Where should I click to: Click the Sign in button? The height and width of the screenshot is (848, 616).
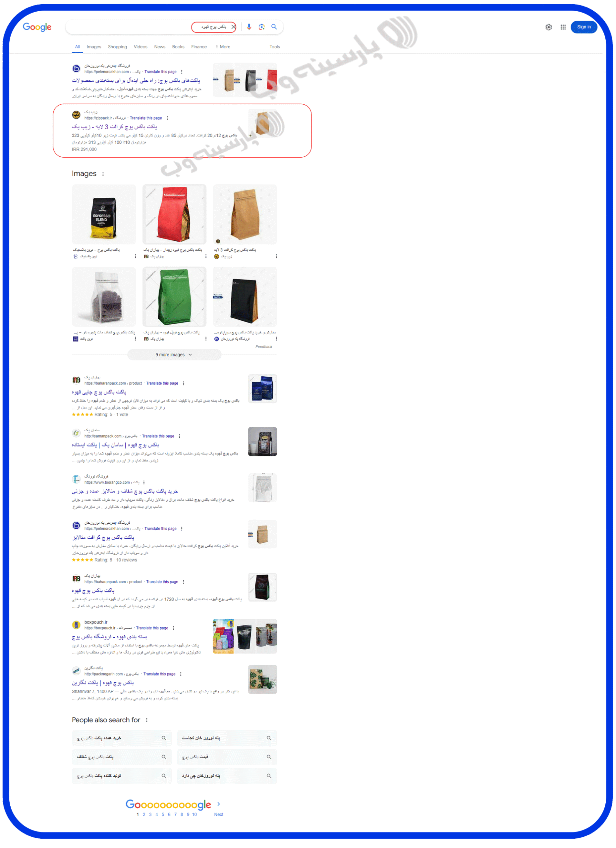pyautogui.click(x=584, y=27)
